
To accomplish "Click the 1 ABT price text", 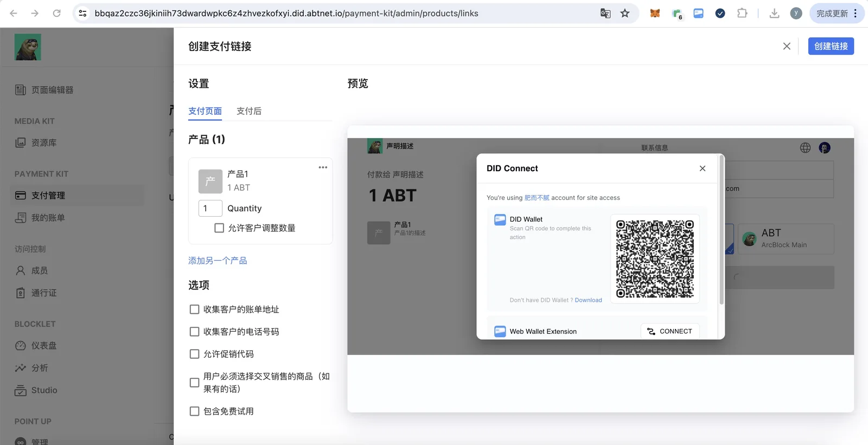I will tap(393, 196).
